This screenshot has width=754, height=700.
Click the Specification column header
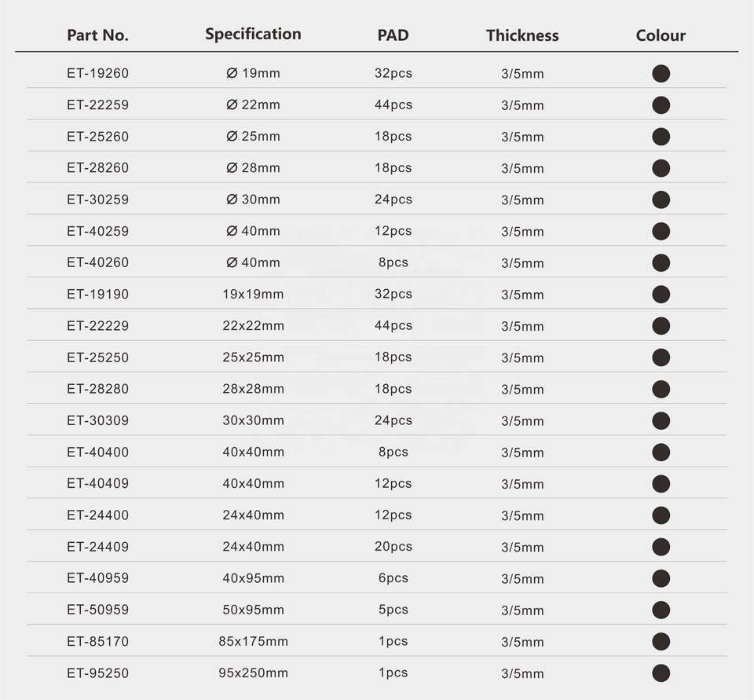click(x=253, y=34)
